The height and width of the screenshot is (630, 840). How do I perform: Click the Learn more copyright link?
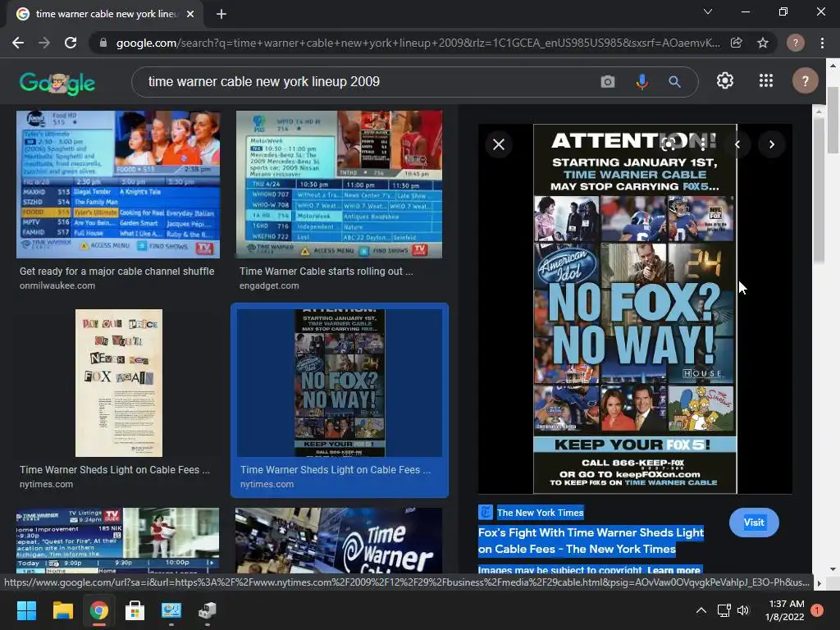[x=673, y=570]
